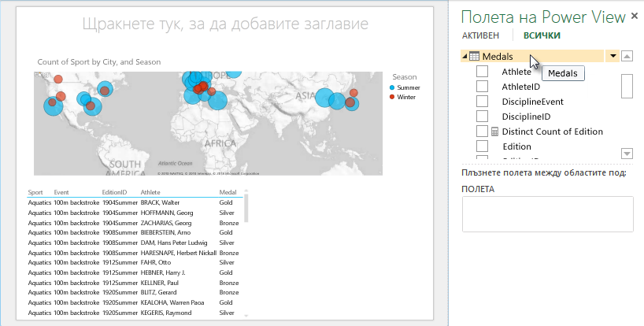Select the HEBNER, Harry J. cell
644x326 pixels.
(163, 272)
